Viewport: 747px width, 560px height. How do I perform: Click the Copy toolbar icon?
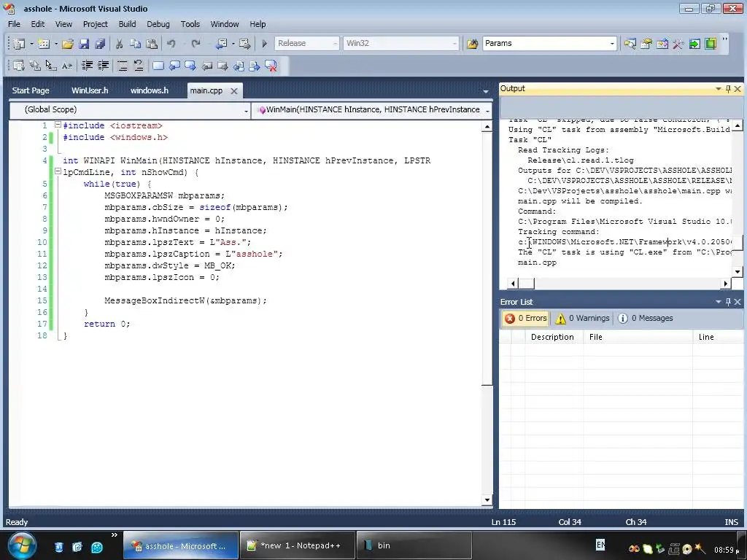tap(135, 44)
